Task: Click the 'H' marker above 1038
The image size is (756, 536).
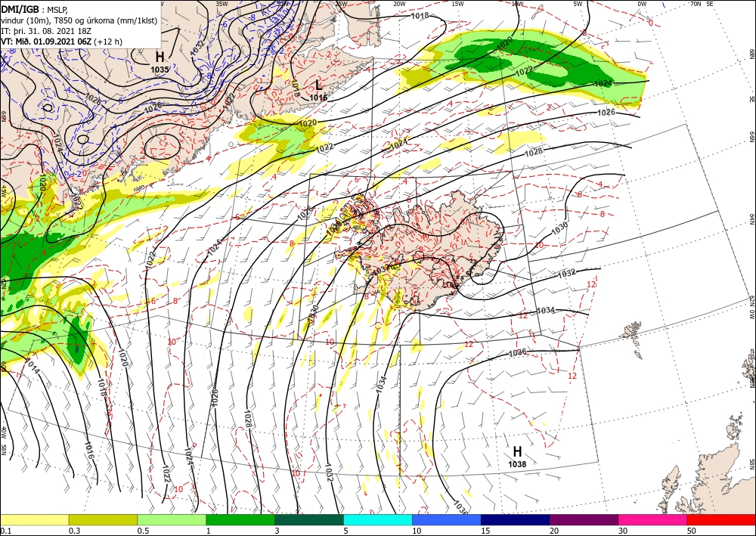Action: pos(517,451)
